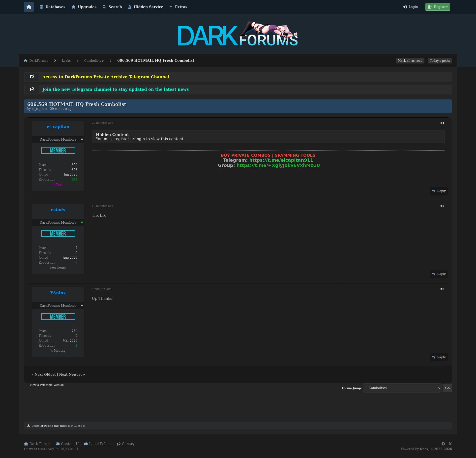Click the 'Few hours' award text

coord(58,268)
